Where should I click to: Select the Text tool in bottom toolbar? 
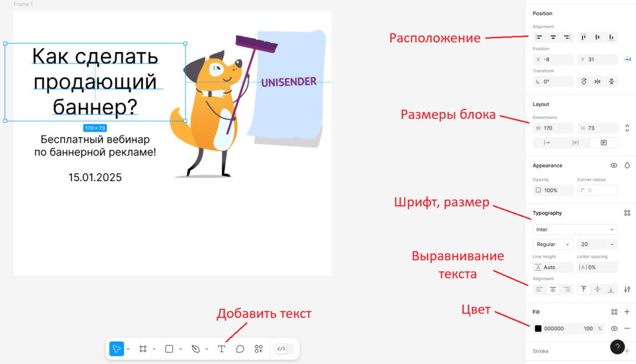coord(221,349)
